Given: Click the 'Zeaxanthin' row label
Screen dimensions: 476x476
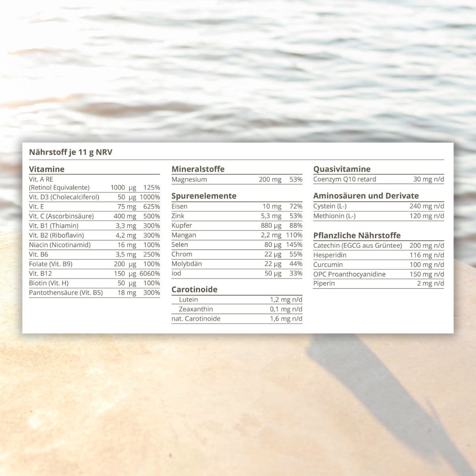Looking at the screenshot, I should coord(196,309).
